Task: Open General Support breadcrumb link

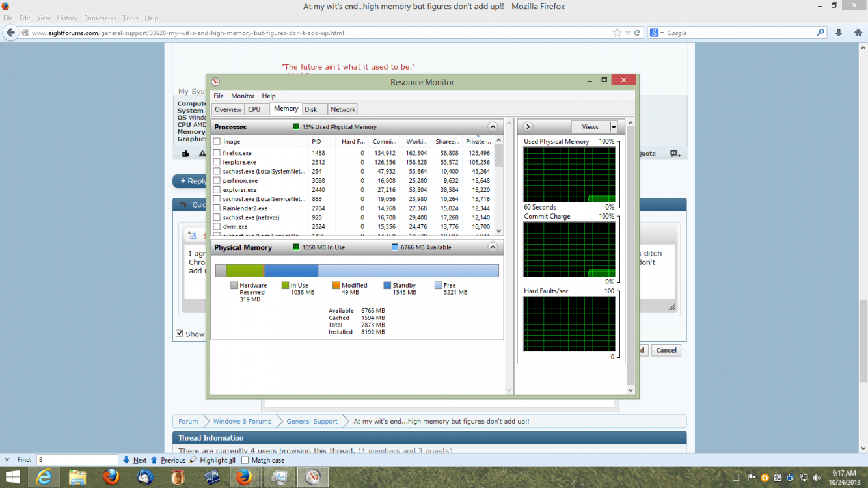Action: tap(312, 421)
